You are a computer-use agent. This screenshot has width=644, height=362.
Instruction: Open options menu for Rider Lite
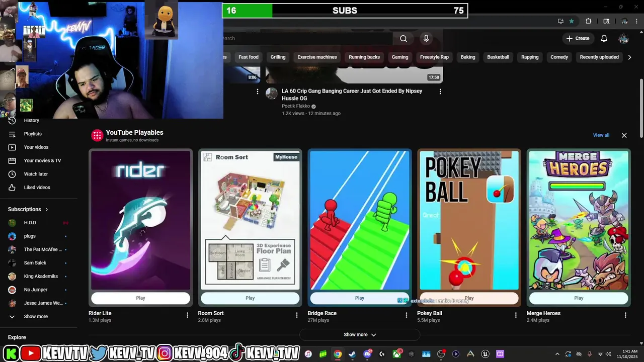[x=187, y=315]
